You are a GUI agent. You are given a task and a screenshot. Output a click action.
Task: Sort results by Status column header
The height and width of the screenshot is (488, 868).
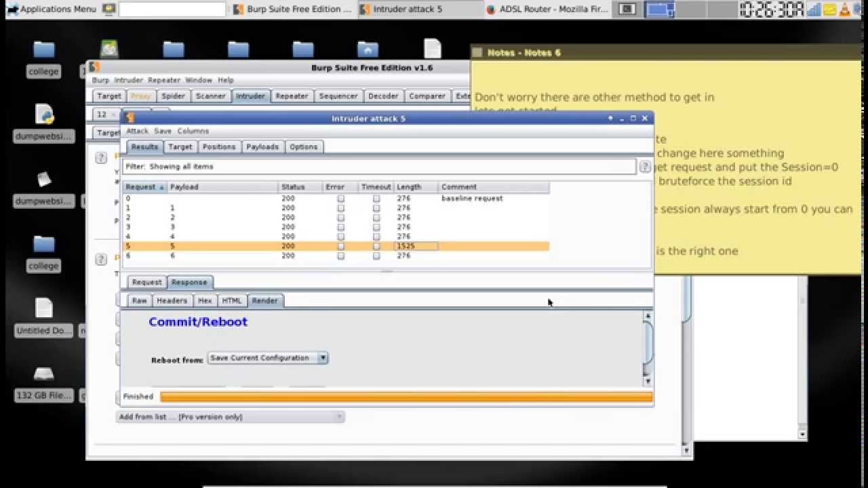[301, 186]
